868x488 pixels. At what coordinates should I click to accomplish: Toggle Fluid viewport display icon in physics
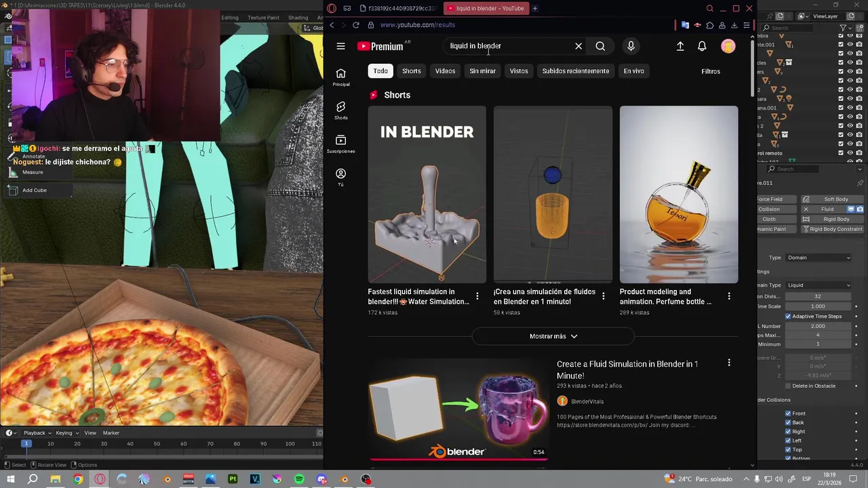pyautogui.click(x=851, y=209)
